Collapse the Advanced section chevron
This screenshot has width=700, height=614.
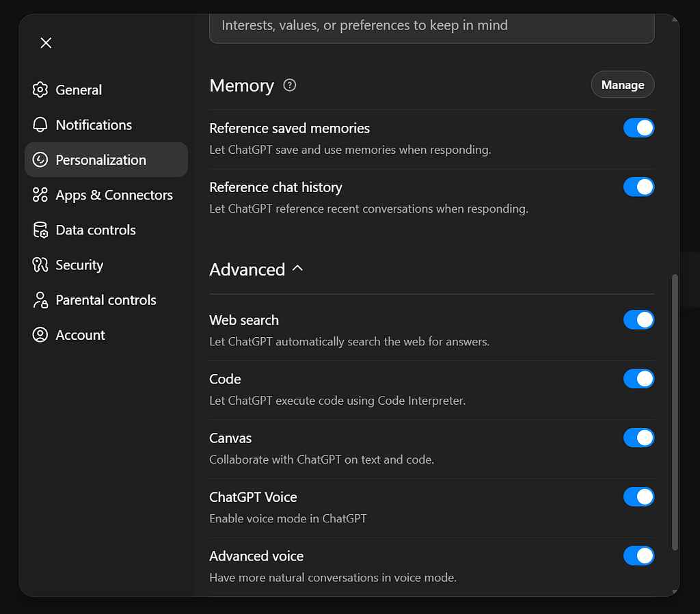tap(297, 269)
